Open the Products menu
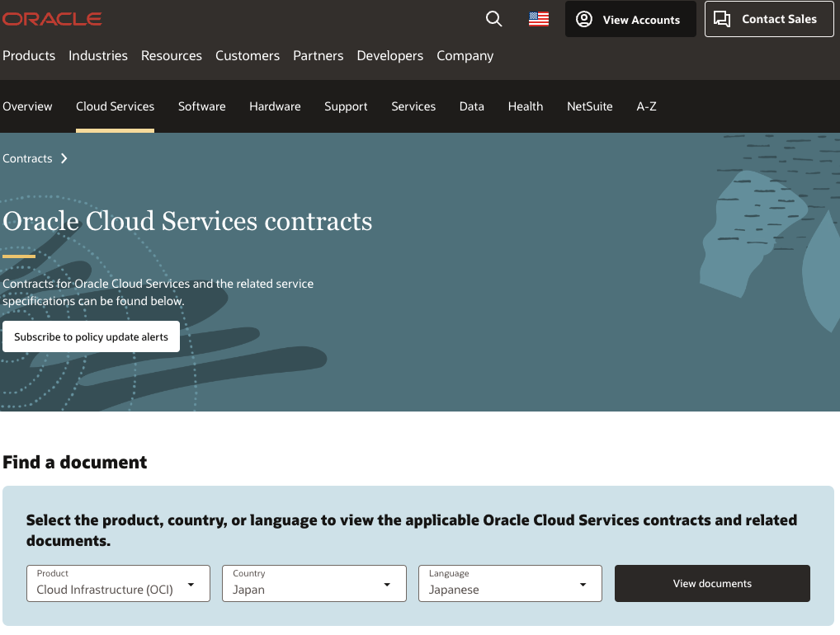The height and width of the screenshot is (635, 840). coord(29,56)
